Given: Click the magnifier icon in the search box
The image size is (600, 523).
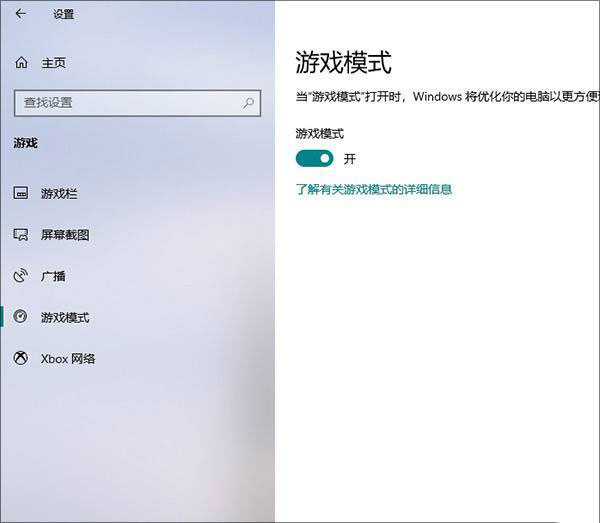Looking at the screenshot, I should [248, 102].
